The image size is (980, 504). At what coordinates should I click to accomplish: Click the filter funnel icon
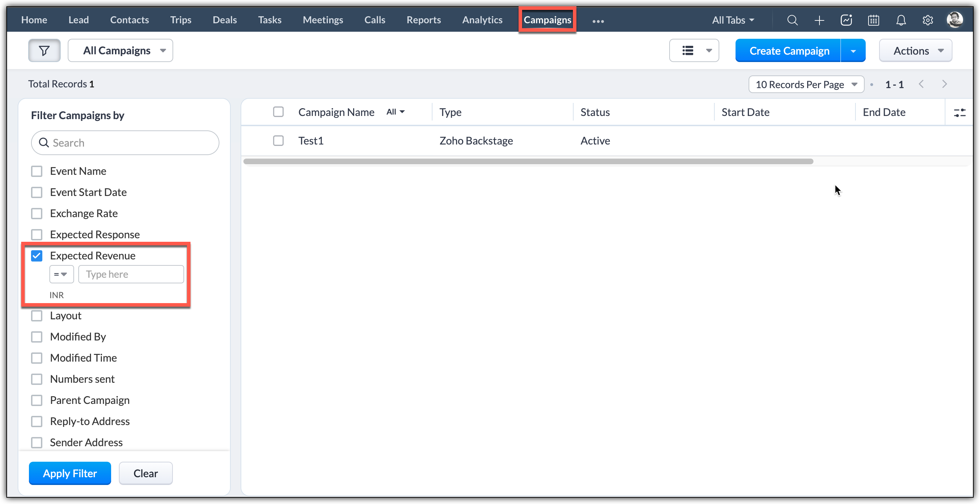pos(44,50)
